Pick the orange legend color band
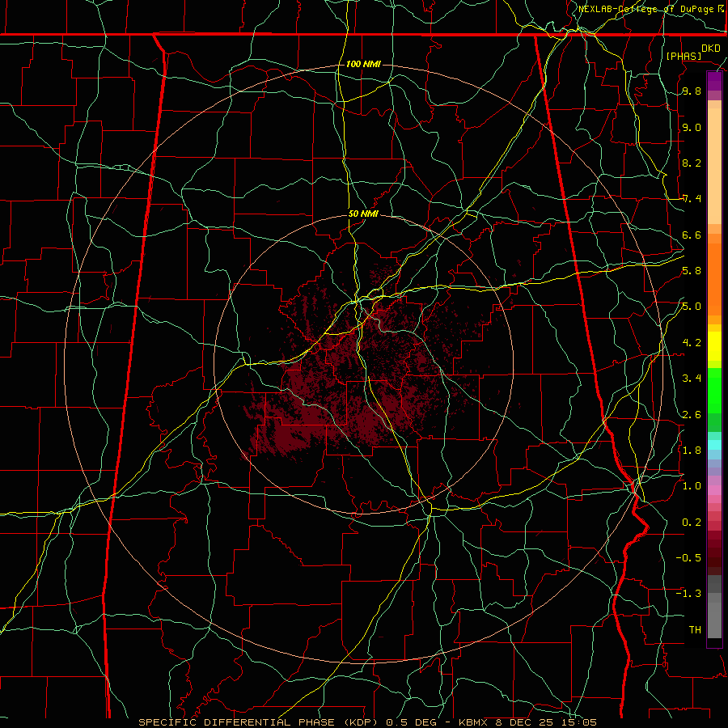The height and width of the screenshot is (728, 728). 714,278
